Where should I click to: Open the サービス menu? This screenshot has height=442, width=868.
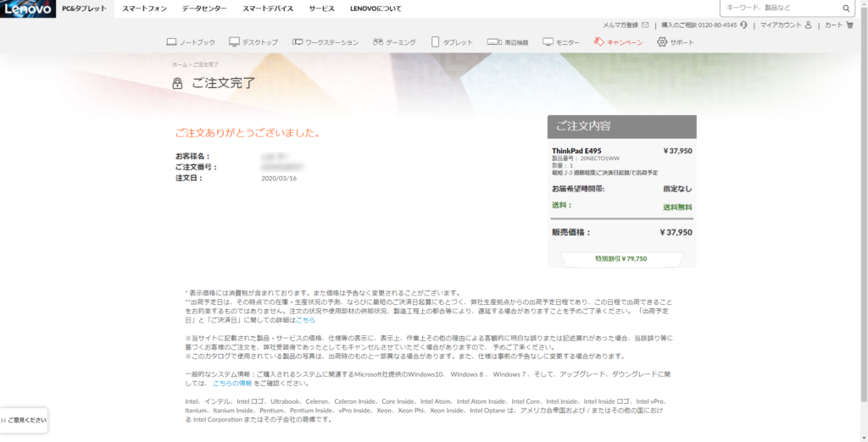point(321,8)
